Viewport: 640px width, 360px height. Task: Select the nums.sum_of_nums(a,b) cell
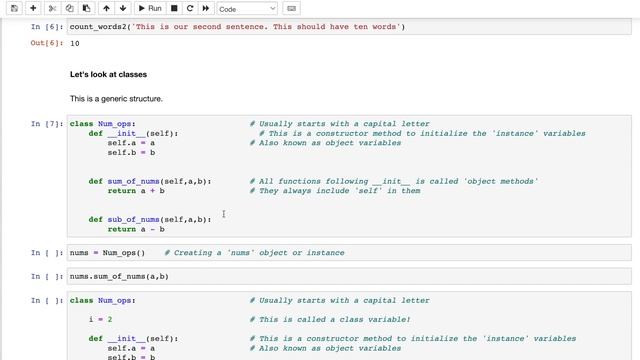tap(349, 276)
